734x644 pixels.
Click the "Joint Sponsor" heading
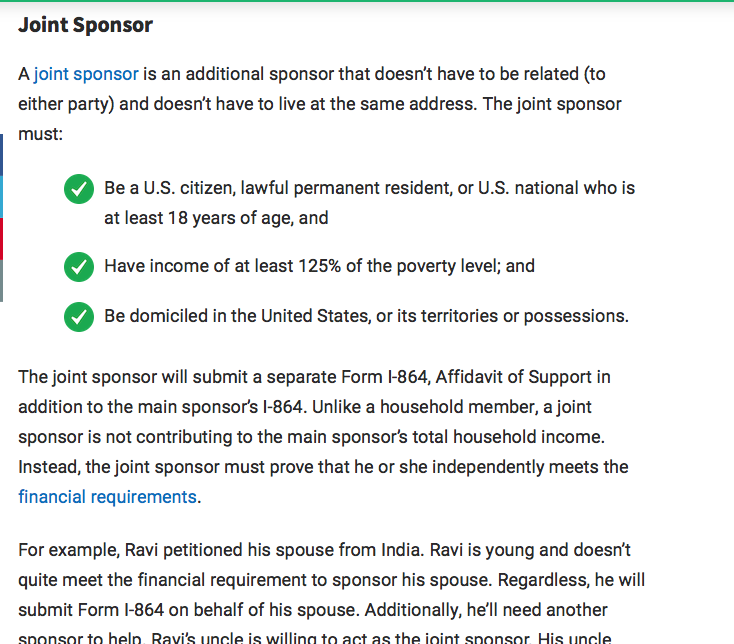click(x=86, y=25)
